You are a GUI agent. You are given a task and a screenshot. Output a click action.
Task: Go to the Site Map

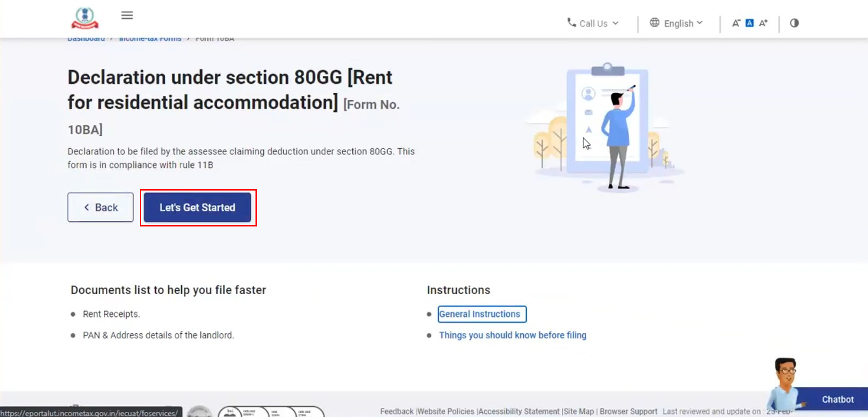click(579, 411)
